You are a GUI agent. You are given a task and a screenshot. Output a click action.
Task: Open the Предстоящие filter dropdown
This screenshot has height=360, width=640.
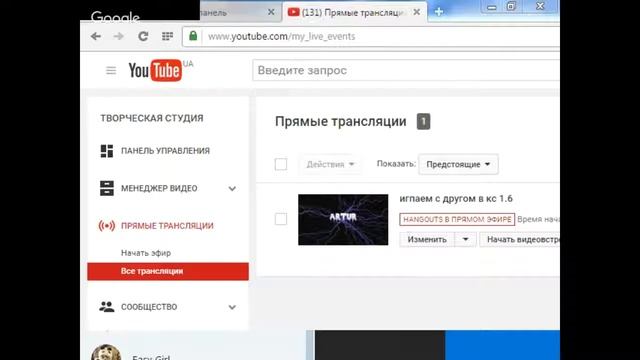point(458,164)
